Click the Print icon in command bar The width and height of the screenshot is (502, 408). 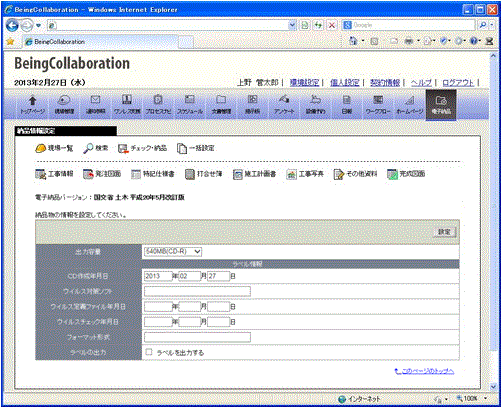409,41
